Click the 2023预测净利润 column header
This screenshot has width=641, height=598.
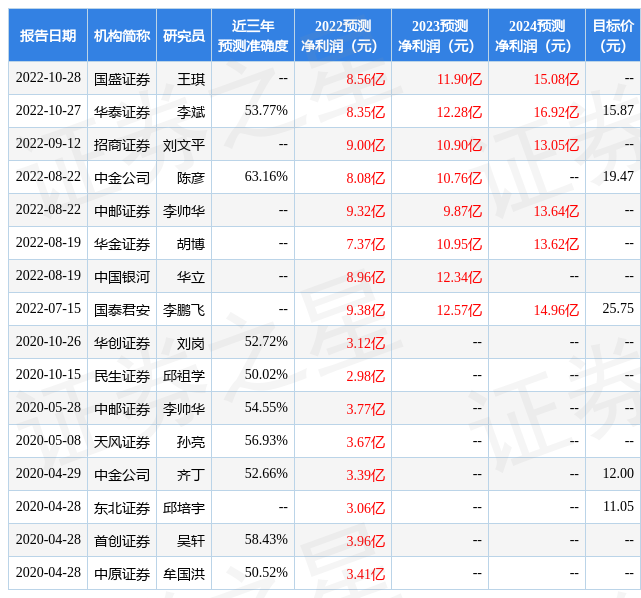pyautogui.click(x=440, y=36)
